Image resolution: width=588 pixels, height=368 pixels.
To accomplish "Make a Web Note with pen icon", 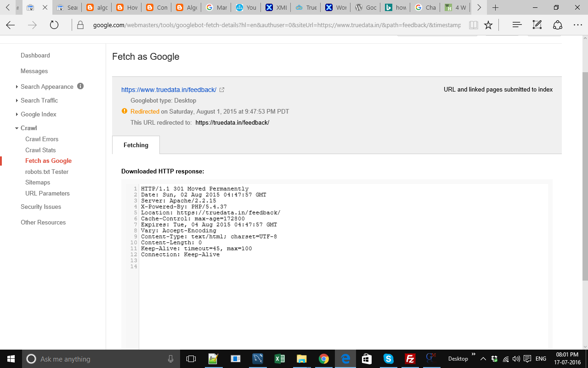I will pyautogui.click(x=537, y=25).
